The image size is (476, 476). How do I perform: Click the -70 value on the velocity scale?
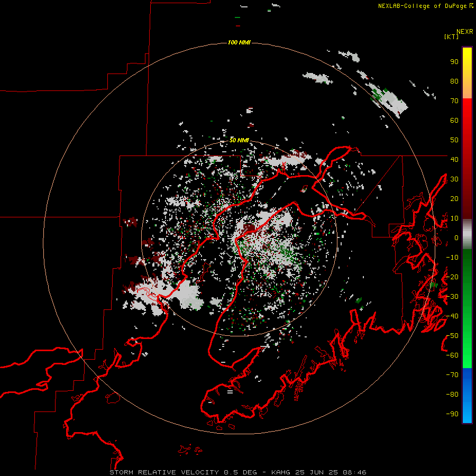coord(452,375)
